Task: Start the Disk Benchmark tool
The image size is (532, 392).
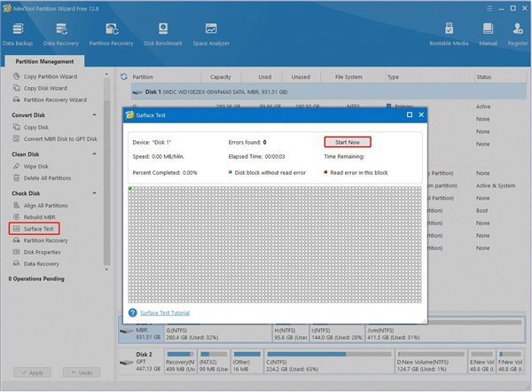Action: (163, 35)
